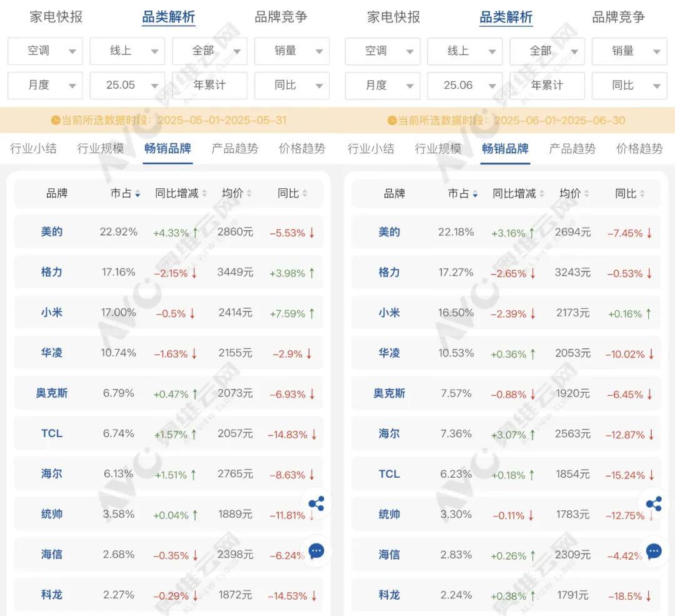The height and width of the screenshot is (616, 675).
Task: Open 小米 brand link in May table
Action: point(52,312)
